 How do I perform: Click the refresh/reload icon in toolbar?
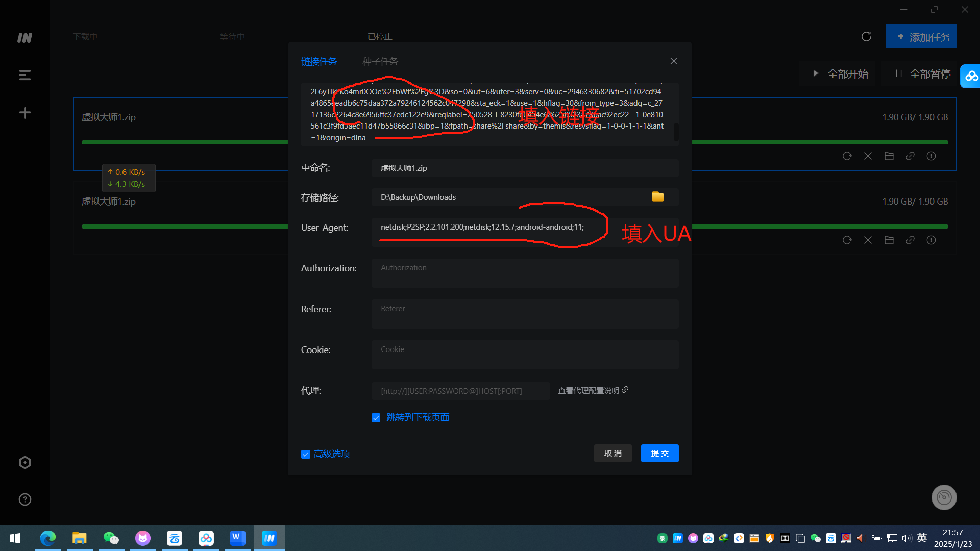pos(866,36)
